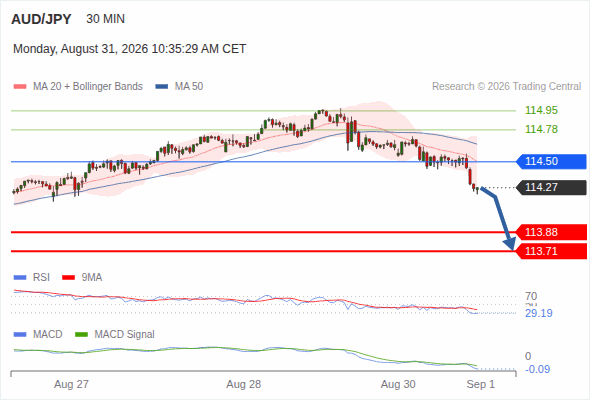Click the MA 50 legend label
This screenshot has height=400, width=590.
[x=189, y=87]
